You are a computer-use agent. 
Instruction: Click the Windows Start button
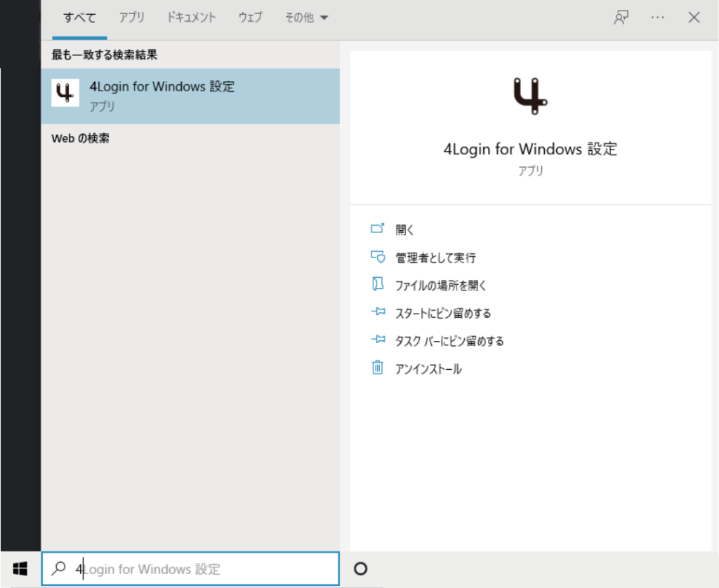[20, 569]
